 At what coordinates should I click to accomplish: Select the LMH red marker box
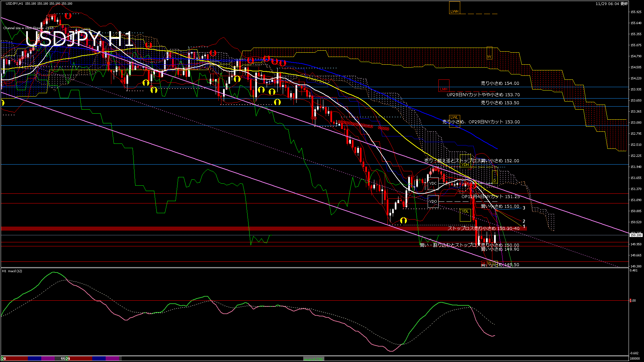pos(444,86)
